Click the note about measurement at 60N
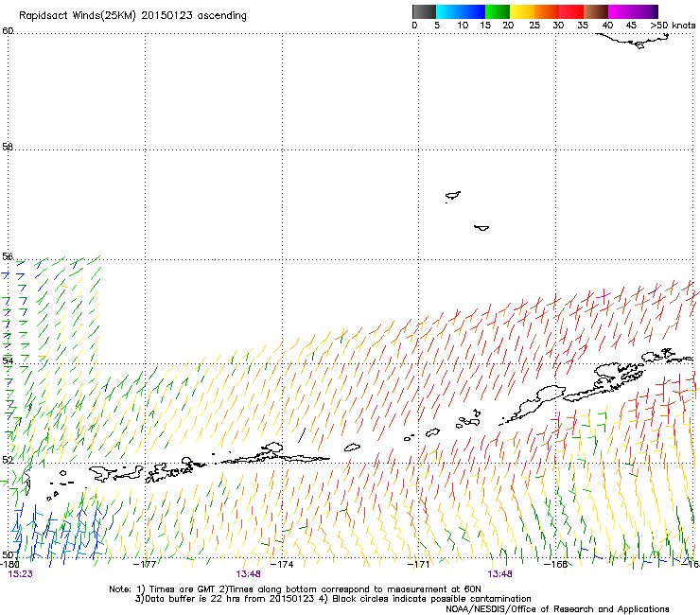 coord(350,589)
